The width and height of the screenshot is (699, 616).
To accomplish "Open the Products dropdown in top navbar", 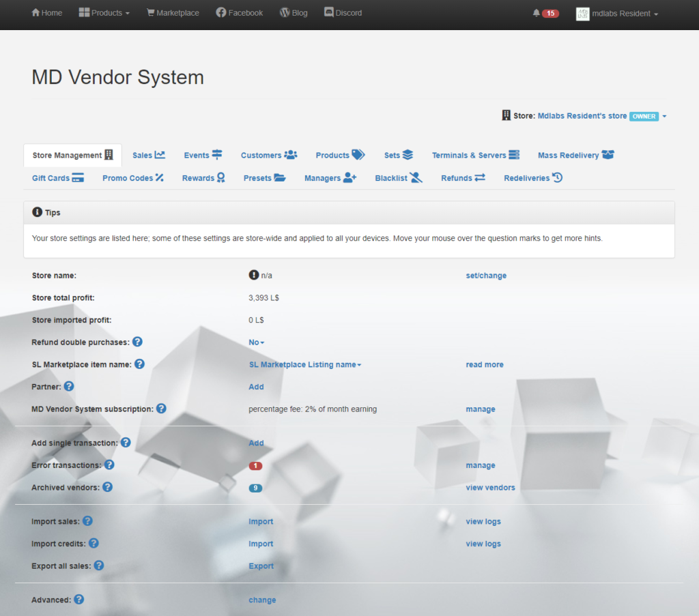I will (104, 13).
